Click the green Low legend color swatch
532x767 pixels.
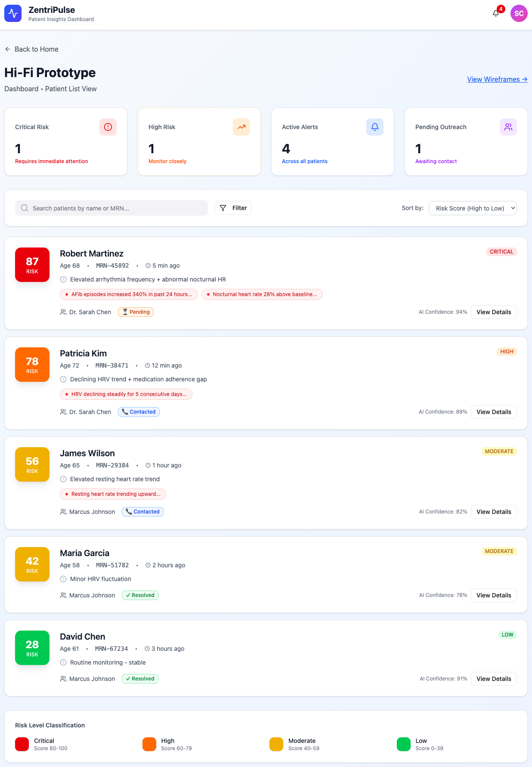click(x=404, y=744)
